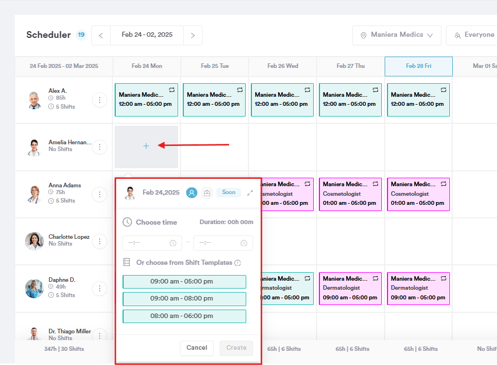Select Feb 26 Wed column header
The height and width of the screenshot is (365, 497).
coord(283,66)
